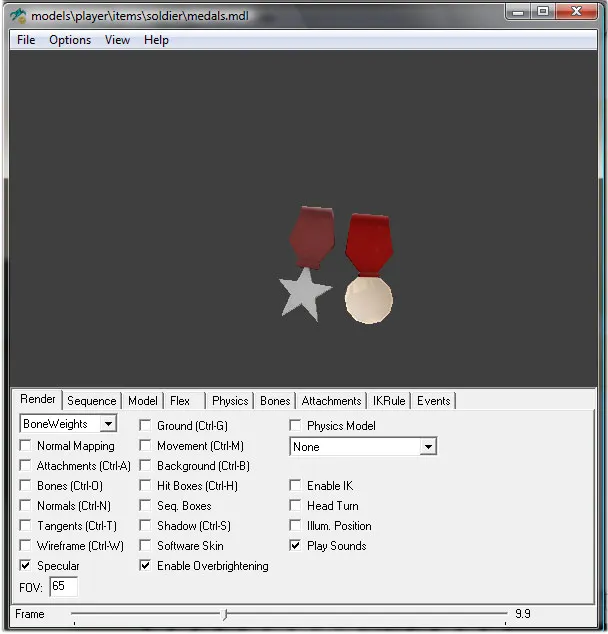Toggle Head Turn checkbox
The image size is (608, 634).
[x=296, y=505]
